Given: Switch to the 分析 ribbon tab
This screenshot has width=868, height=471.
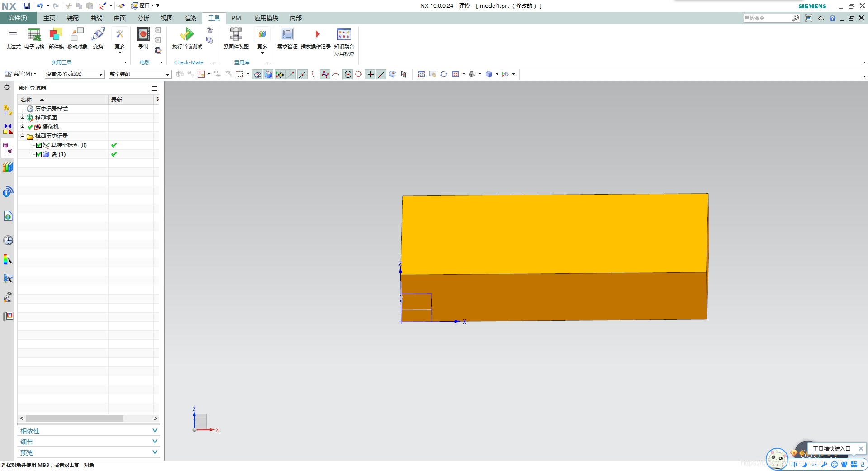Looking at the screenshot, I should [143, 18].
